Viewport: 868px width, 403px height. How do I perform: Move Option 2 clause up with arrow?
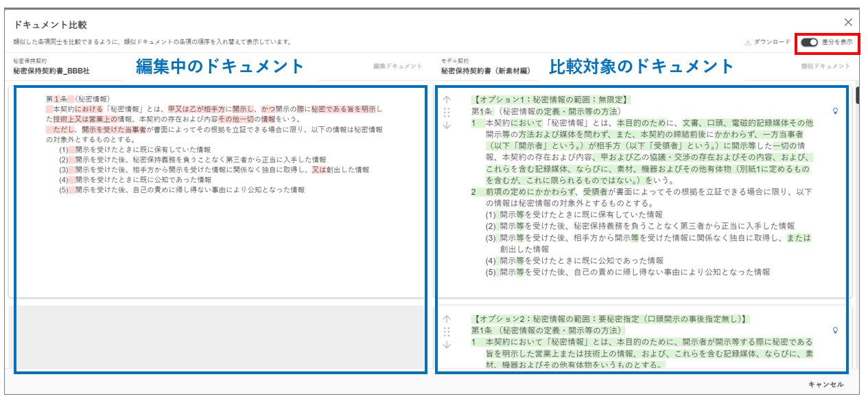[x=447, y=319]
